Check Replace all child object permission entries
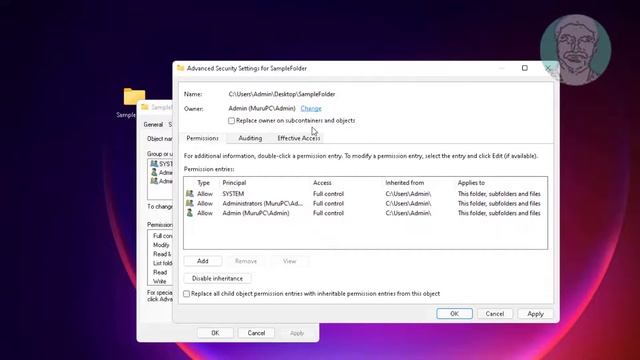The image size is (640, 360). click(x=187, y=294)
